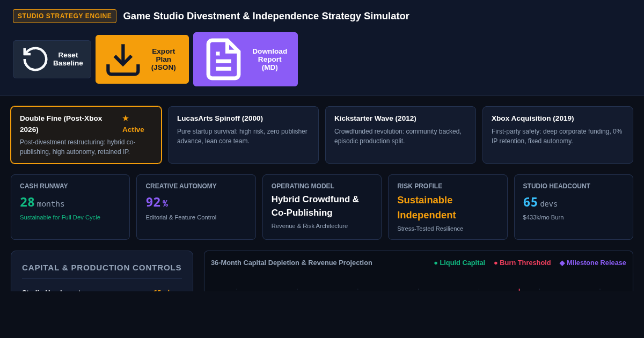Click the Download Report (MD) button text
Image resolution: width=644 pixels, height=338 pixels.
click(270, 59)
